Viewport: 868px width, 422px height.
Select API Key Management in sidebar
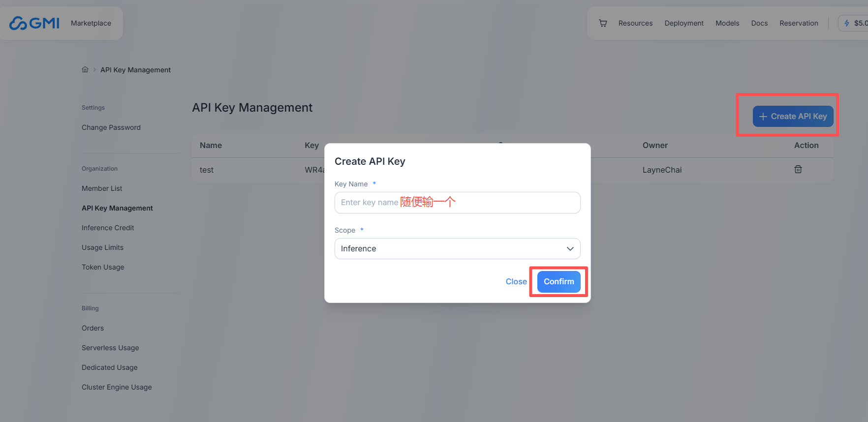pos(117,208)
